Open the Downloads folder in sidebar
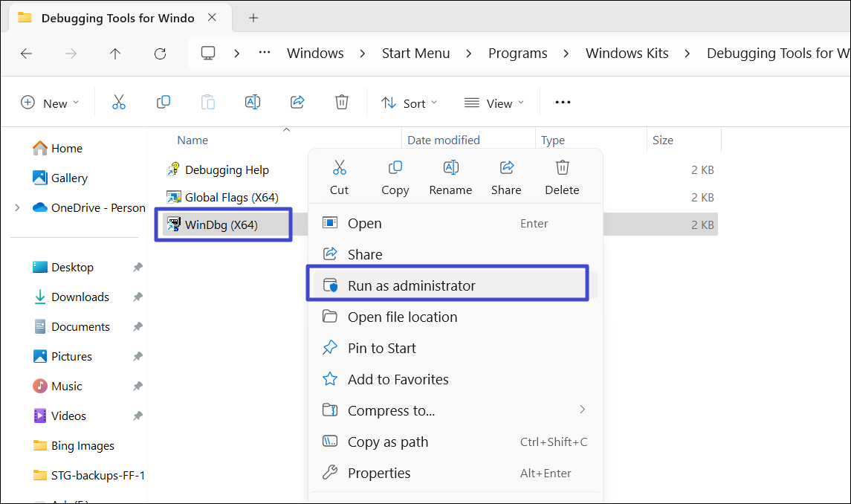This screenshot has height=504, width=851. click(80, 297)
